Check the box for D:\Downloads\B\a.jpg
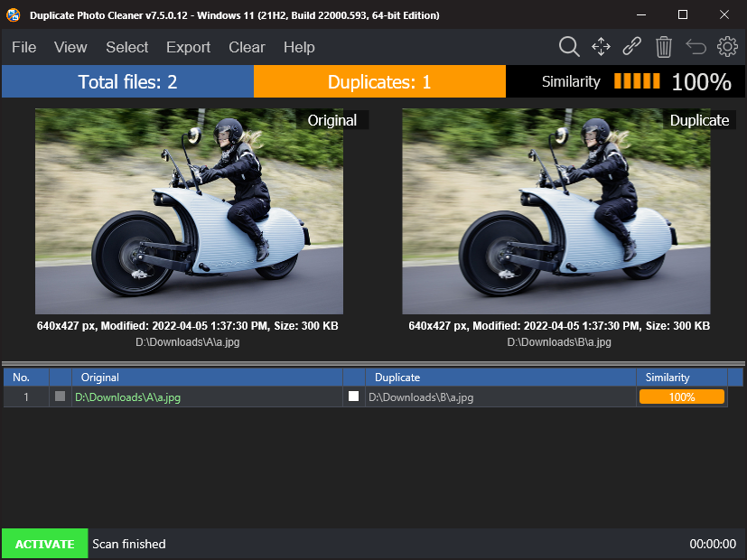Screen dimensions: 747x560 (354, 397)
